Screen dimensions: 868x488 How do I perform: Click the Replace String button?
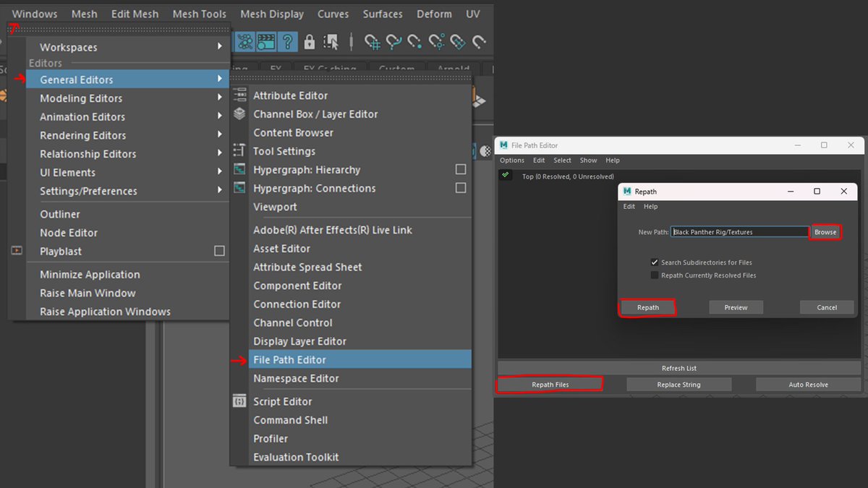pyautogui.click(x=678, y=385)
